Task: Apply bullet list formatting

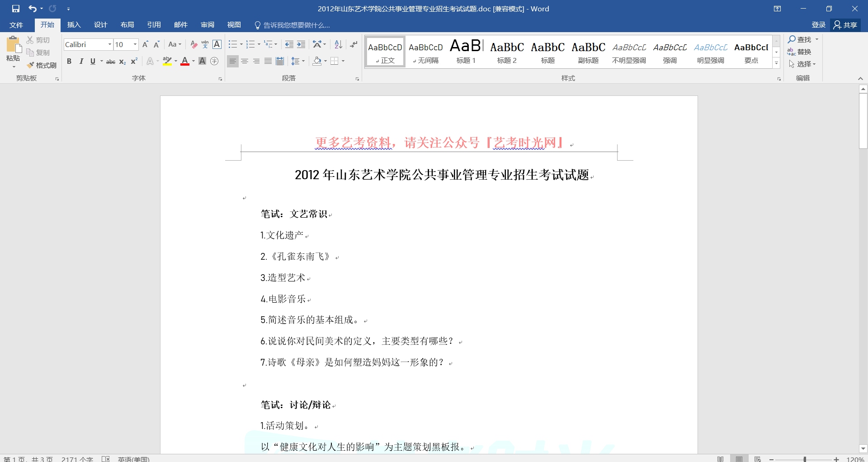Action: click(232, 44)
